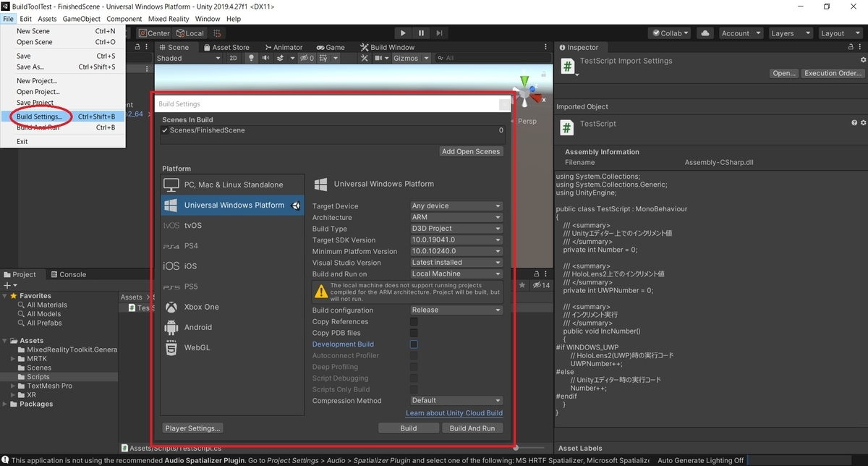The width and height of the screenshot is (868, 466).
Task: Open Build configuration dropdown showing Release
Action: pyautogui.click(x=456, y=310)
